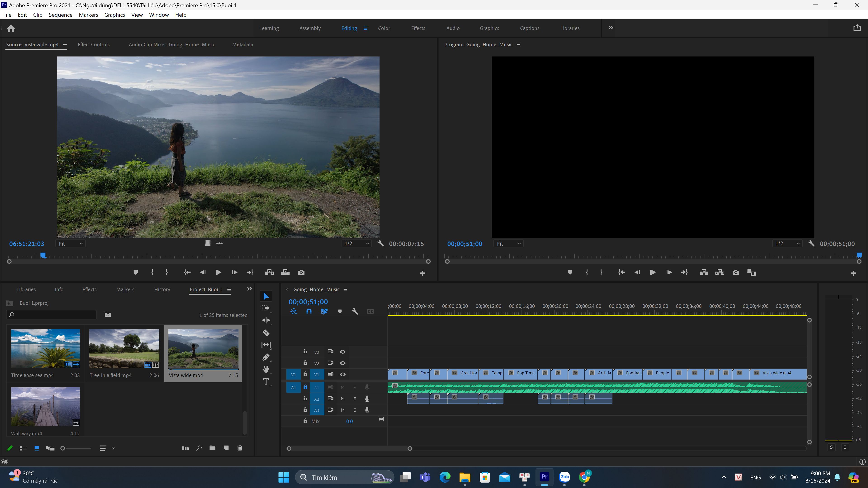Select the Pen tool in the tools panel

(x=266, y=357)
